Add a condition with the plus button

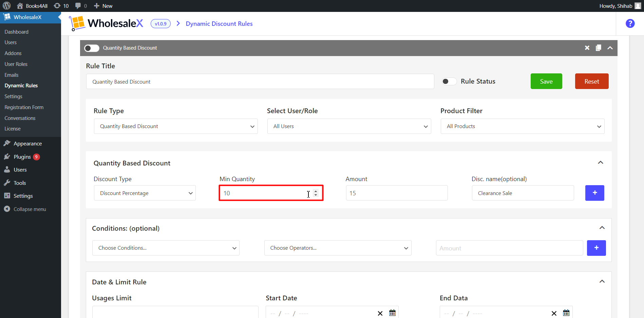coord(596,248)
